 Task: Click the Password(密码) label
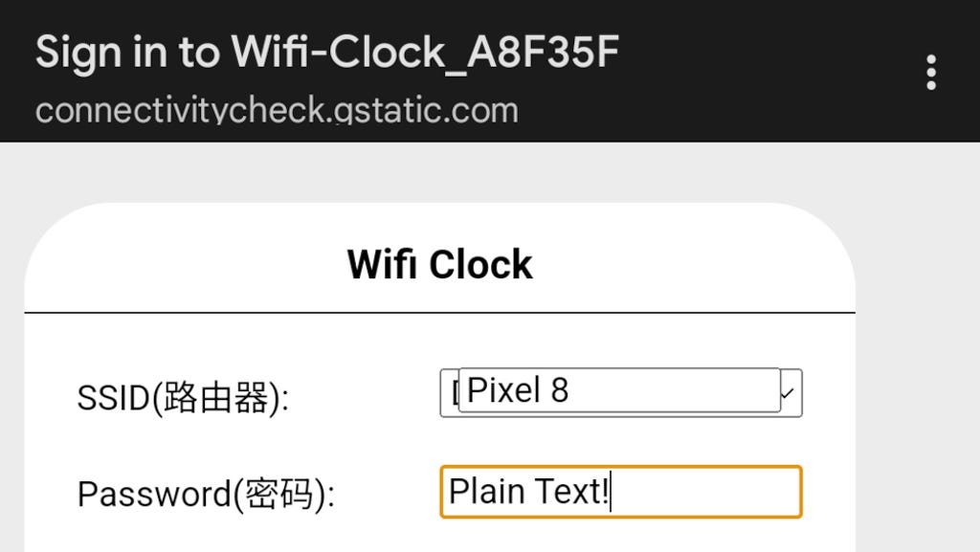pos(206,495)
